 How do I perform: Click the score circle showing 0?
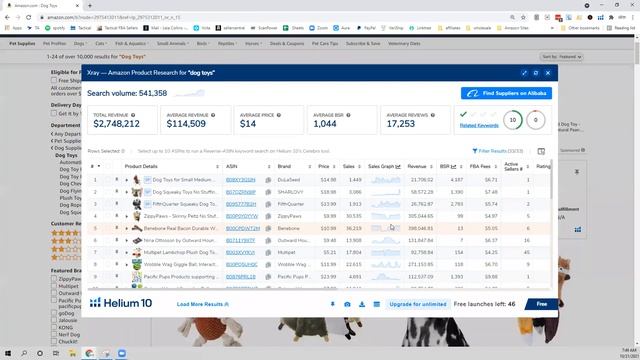pos(536,120)
